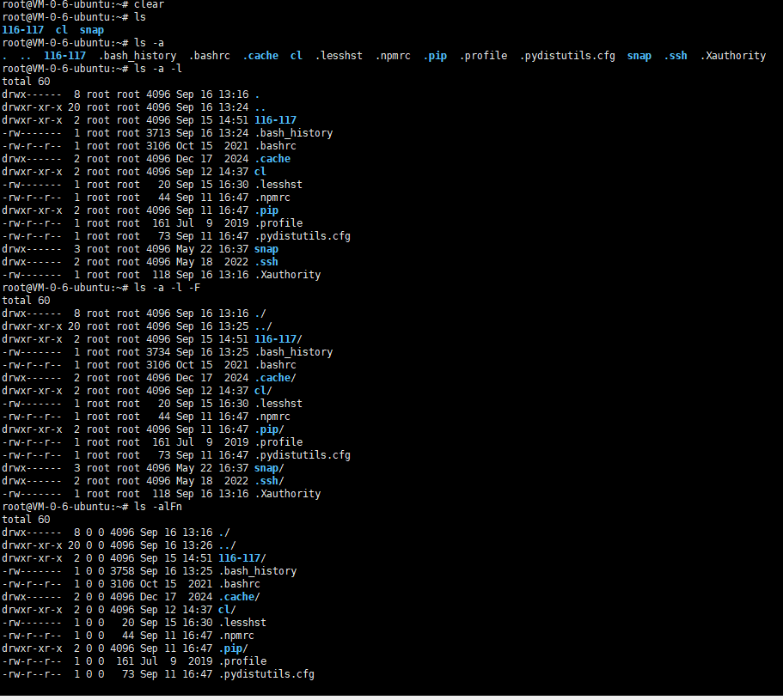The width and height of the screenshot is (783, 700).
Task: Click the first 'total 60' line
Action: [x=26, y=82]
